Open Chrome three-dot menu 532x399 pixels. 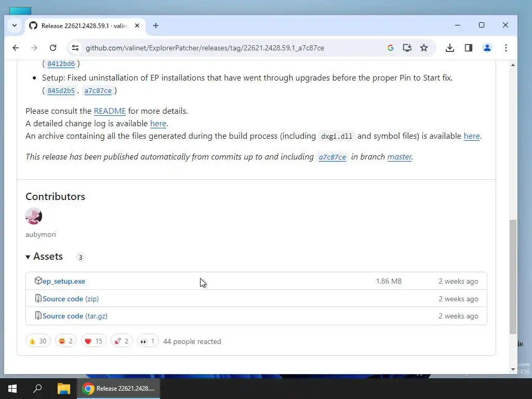(x=506, y=48)
